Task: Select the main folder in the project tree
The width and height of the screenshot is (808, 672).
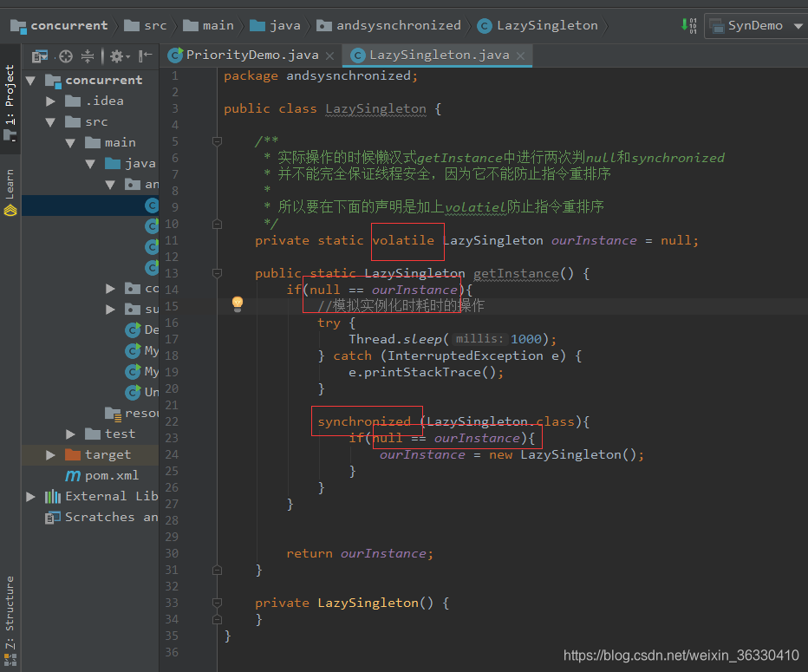Action: (110, 143)
